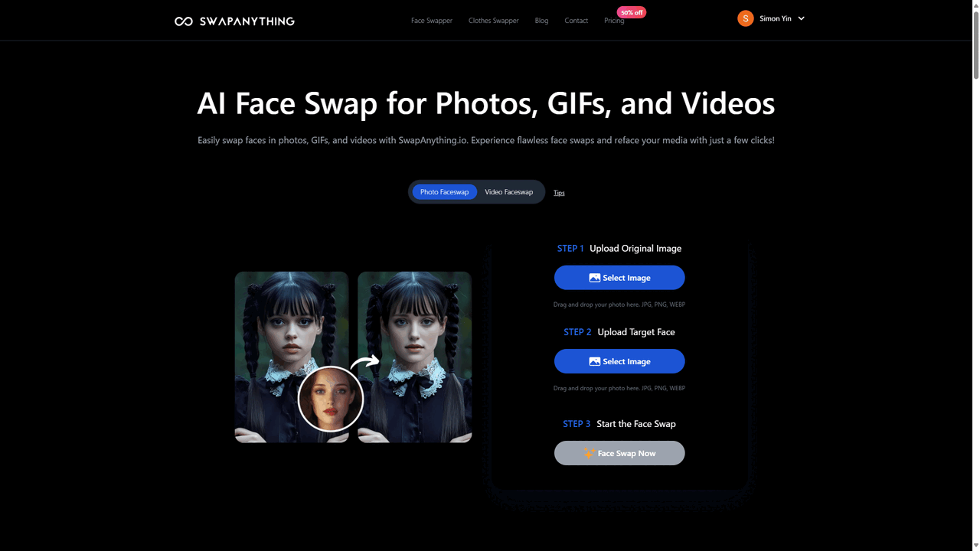Open the Contact page
This screenshot has width=980, height=551.
click(577, 21)
